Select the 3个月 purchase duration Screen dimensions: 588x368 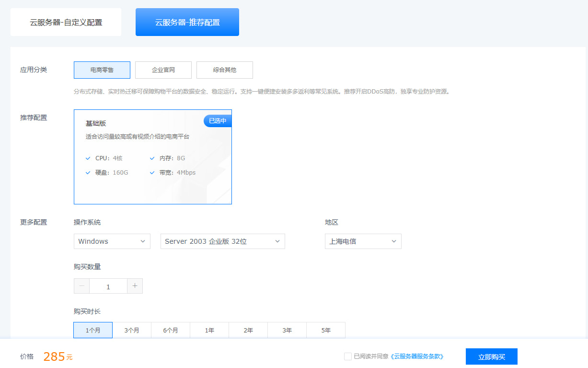coord(132,330)
